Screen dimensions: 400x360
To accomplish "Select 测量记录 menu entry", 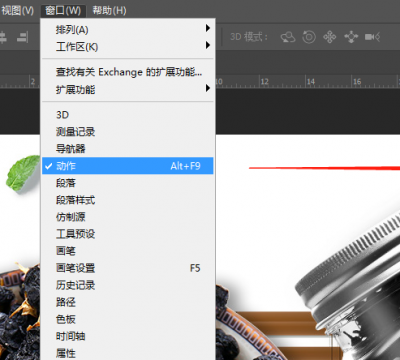I will point(128,132).
